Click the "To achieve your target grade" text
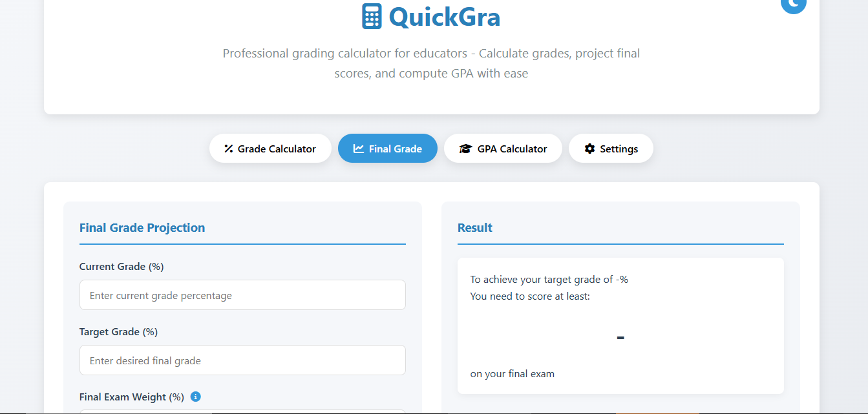 click(549, 280)
